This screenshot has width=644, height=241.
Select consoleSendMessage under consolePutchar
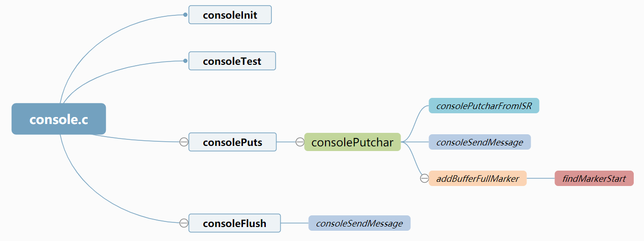click(x=479, y=142)
